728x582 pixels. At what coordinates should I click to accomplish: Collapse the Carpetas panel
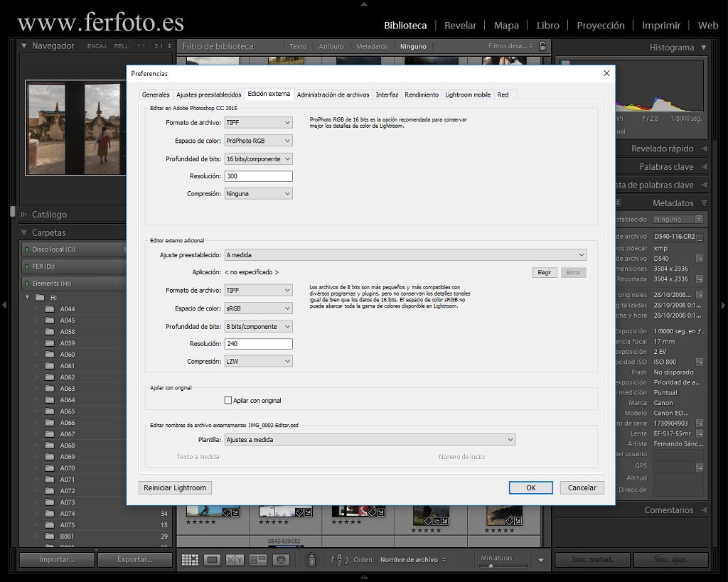click(x=23, y=232)
